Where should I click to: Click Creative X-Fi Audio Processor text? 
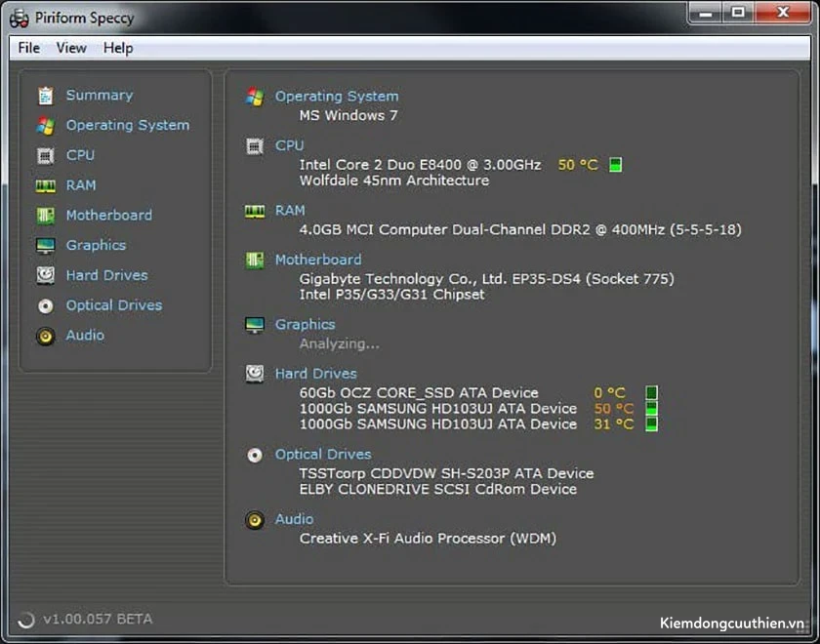pos(428,539)
